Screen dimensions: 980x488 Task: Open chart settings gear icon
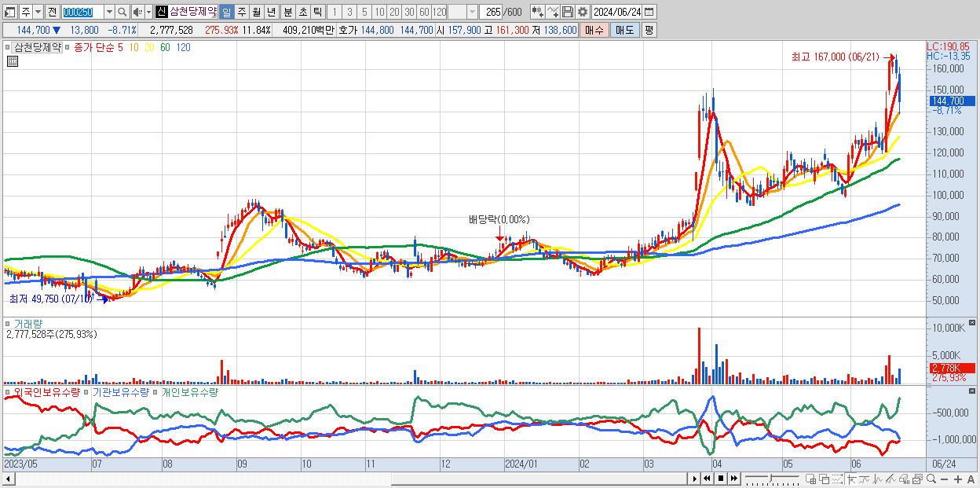pos(582,12)
